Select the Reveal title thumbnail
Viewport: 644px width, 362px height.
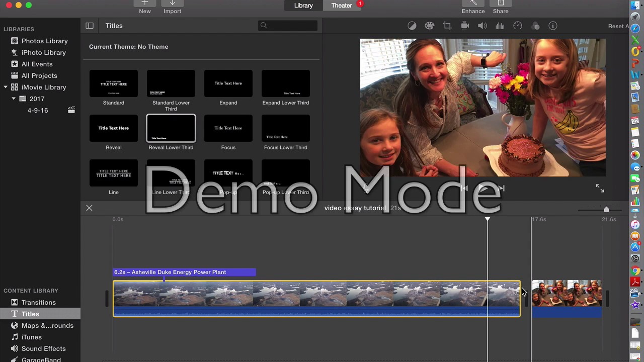[114, 128]
